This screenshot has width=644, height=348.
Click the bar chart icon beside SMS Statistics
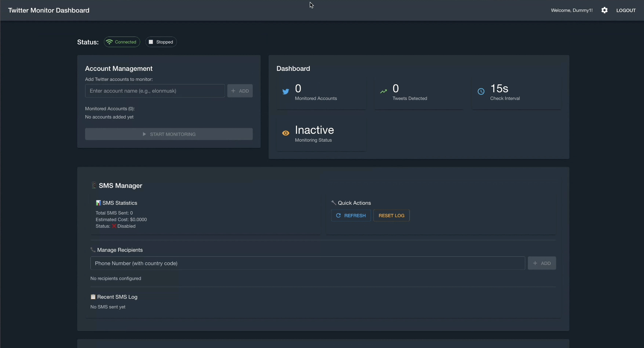click(98, 203)
